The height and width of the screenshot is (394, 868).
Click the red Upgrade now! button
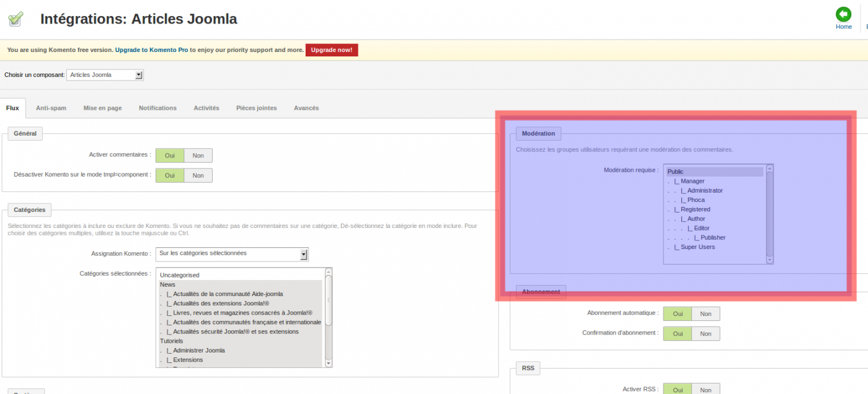click(331, 50)
